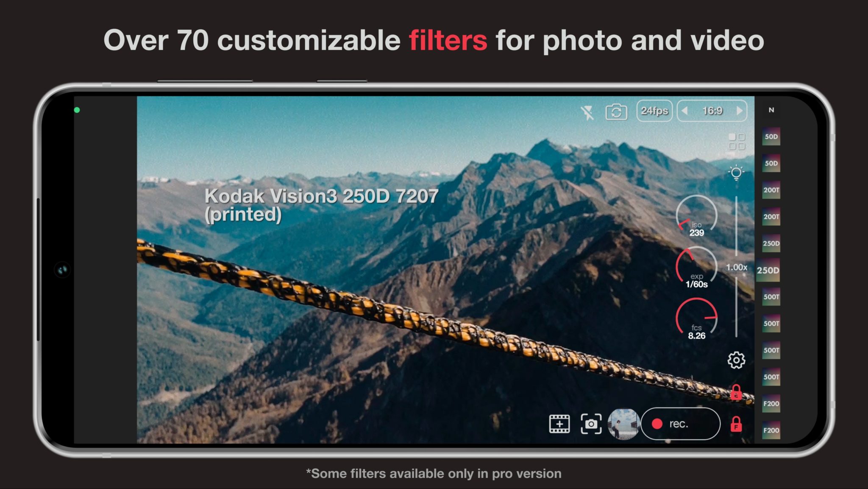
Task: Select the 500T film filter
Action: point(771,297)
